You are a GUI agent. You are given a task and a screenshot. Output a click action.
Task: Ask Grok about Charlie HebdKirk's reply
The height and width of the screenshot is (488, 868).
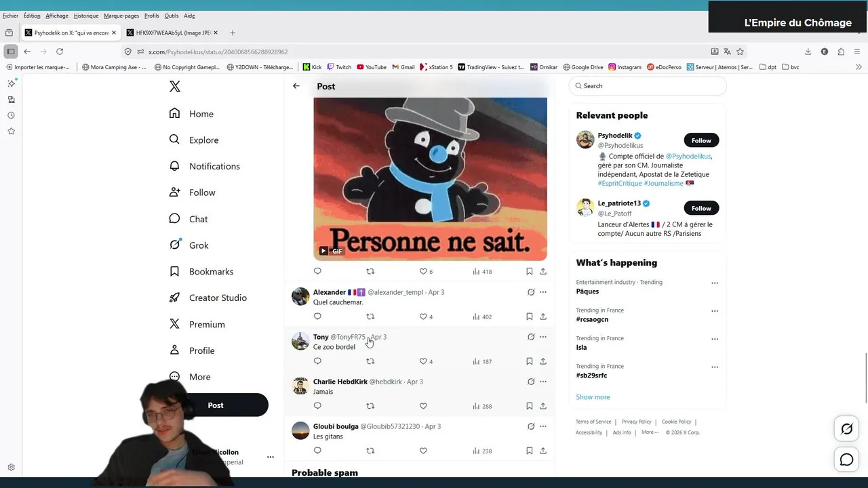coord(531,382)
